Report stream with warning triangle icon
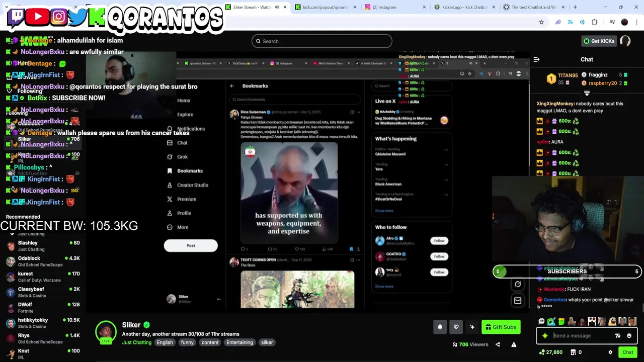The width and height of the screenshot is (644, 362). pos(514,344)
